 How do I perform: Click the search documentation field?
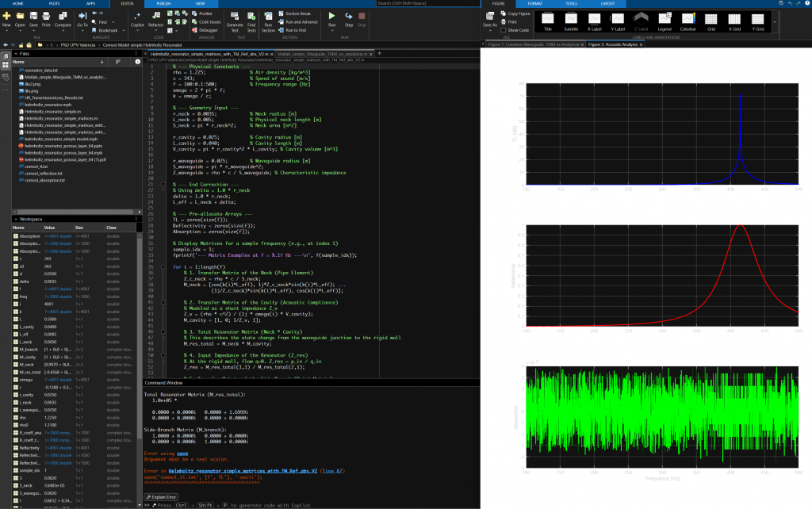(427, 3)
